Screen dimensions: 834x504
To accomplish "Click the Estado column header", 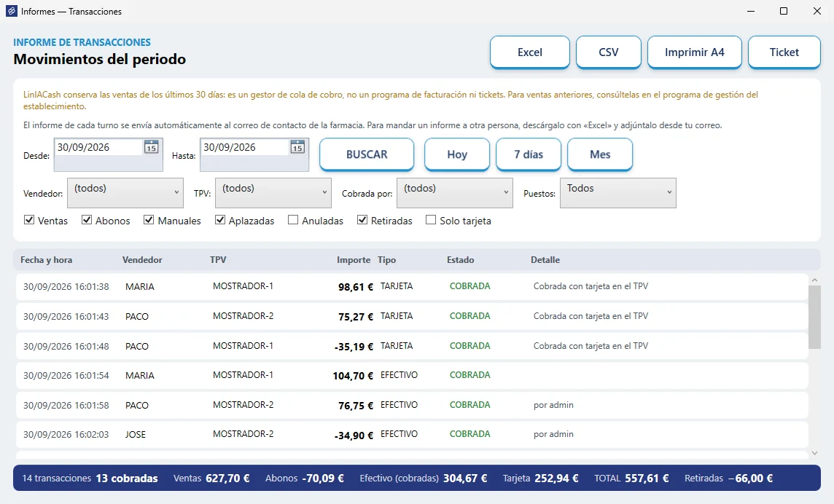I will click(x=460, y=260).
